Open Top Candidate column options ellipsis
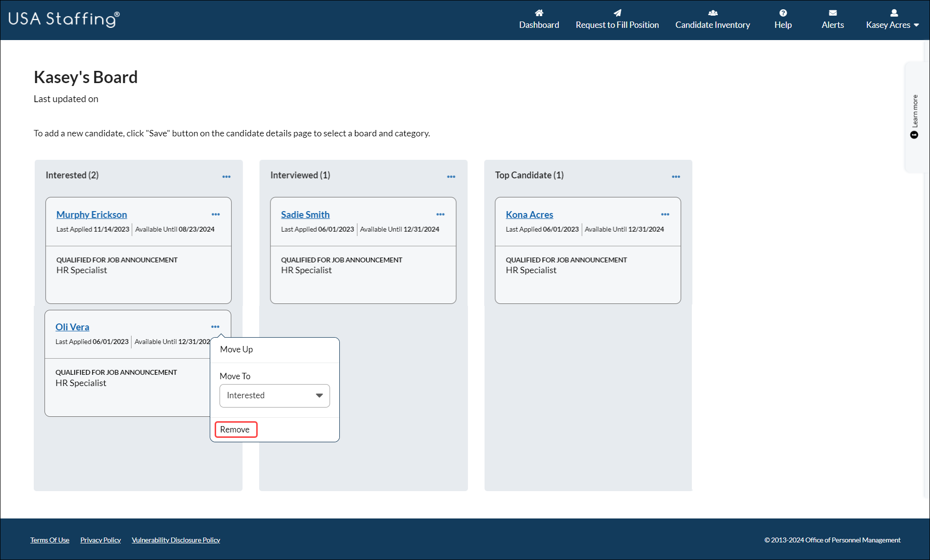This screenshot has height=560, width=930. click(x=676, y=176)
